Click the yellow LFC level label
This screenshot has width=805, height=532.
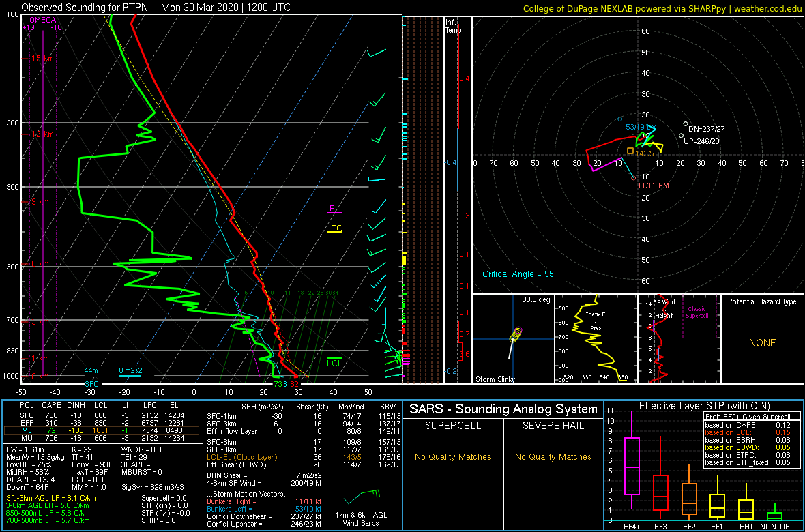[334, 228]
